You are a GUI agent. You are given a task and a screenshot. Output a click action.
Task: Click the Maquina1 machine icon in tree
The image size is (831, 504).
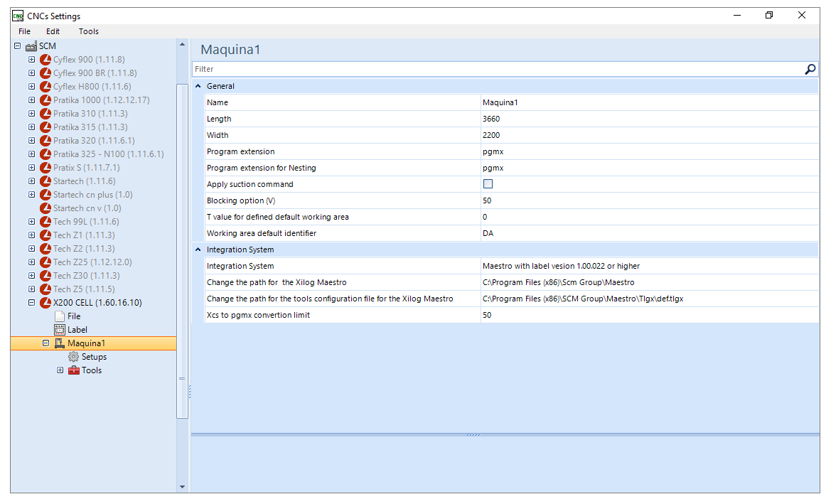click(x=60, y=343)
